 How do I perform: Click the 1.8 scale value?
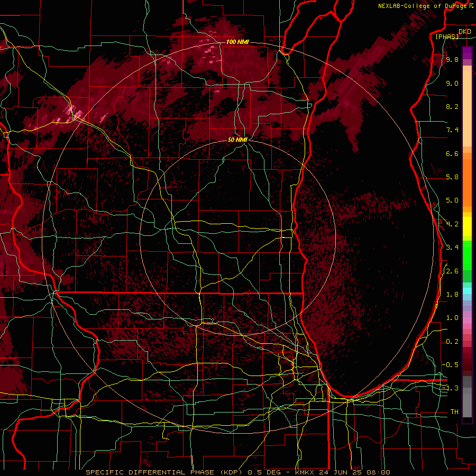(x=452, y=295)
